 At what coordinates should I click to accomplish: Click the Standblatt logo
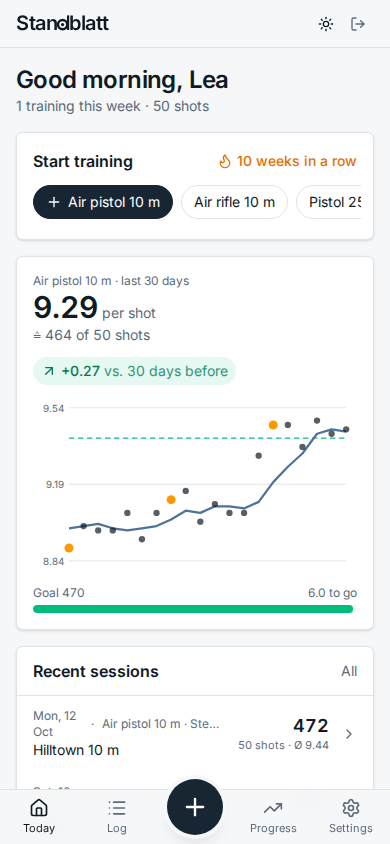pos(63,24)
